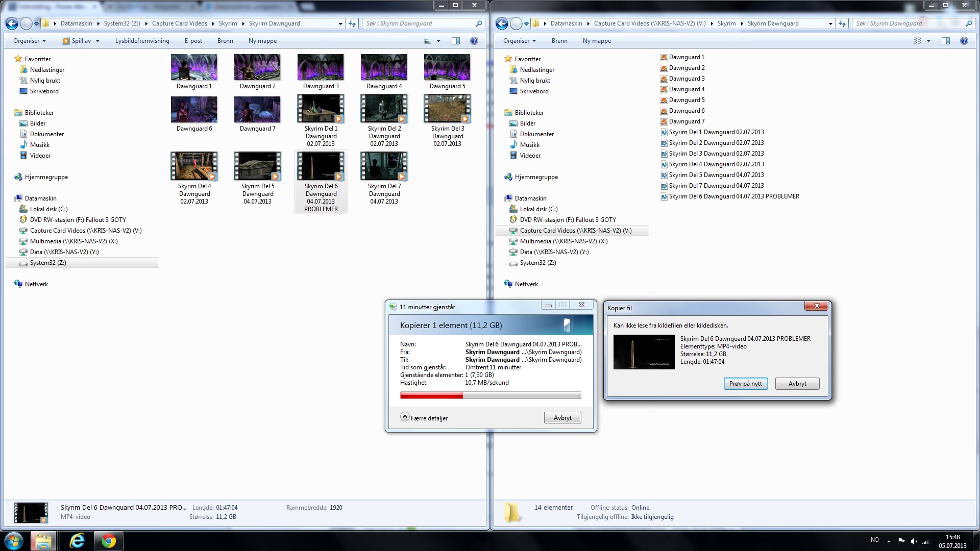This screenshot has height=551, width=980.
Task: Open Google Chrome from taskbar
Action: 109,541
